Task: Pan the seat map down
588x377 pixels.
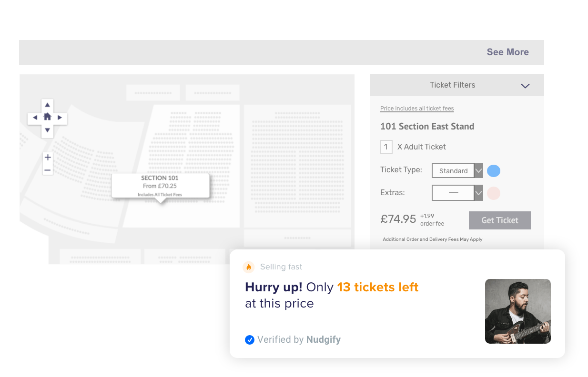Action: click(47, 130)
